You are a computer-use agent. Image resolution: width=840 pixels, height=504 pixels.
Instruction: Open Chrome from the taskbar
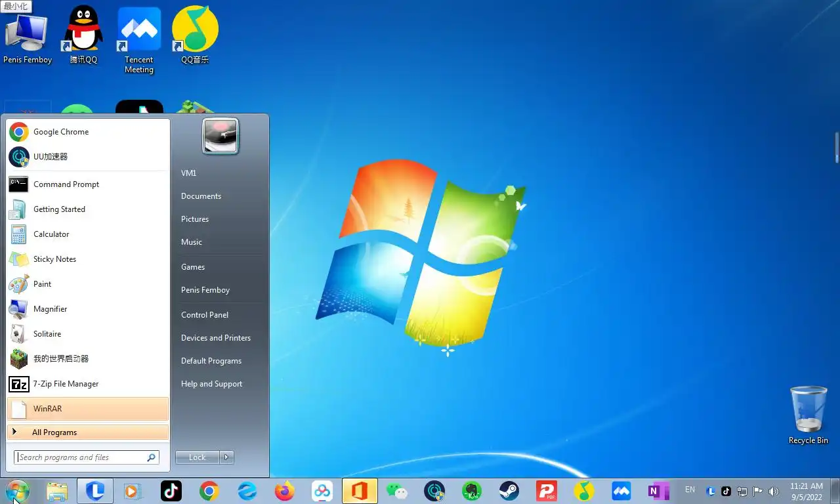(209, 491)
